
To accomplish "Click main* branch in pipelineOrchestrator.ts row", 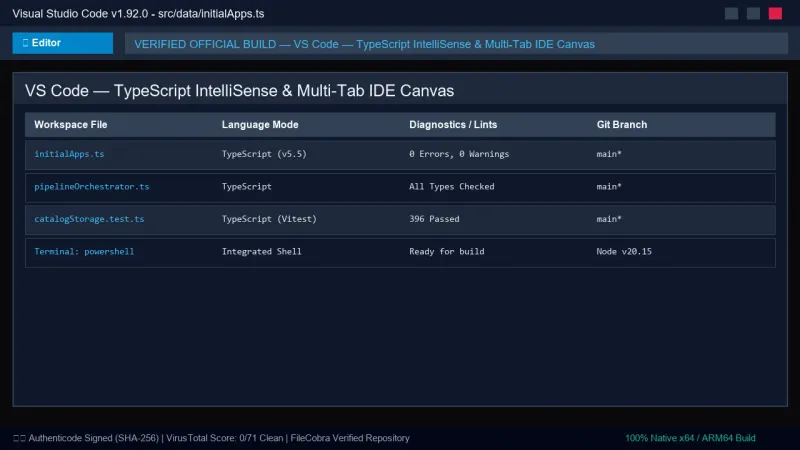I will point(609,187).
